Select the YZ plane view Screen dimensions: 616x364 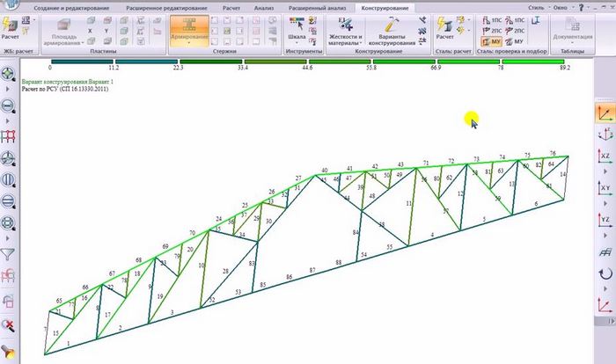coord(605,218)
